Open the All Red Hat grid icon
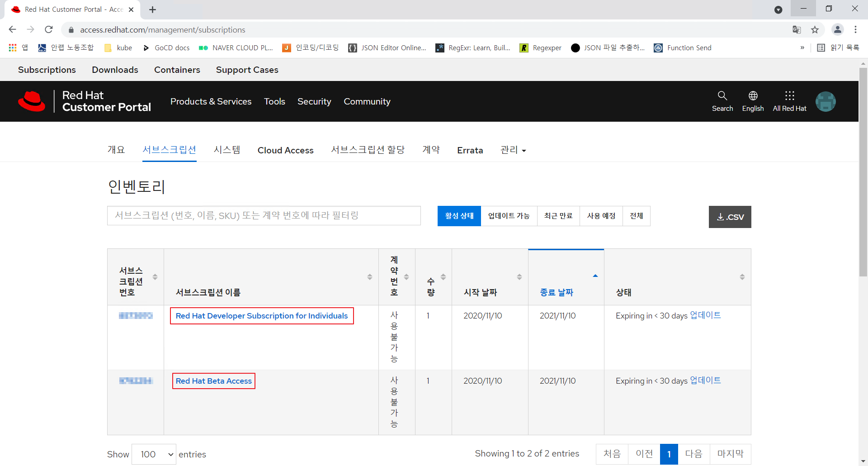The height and width of the screenshot is (466, 868). coord(789,95)
